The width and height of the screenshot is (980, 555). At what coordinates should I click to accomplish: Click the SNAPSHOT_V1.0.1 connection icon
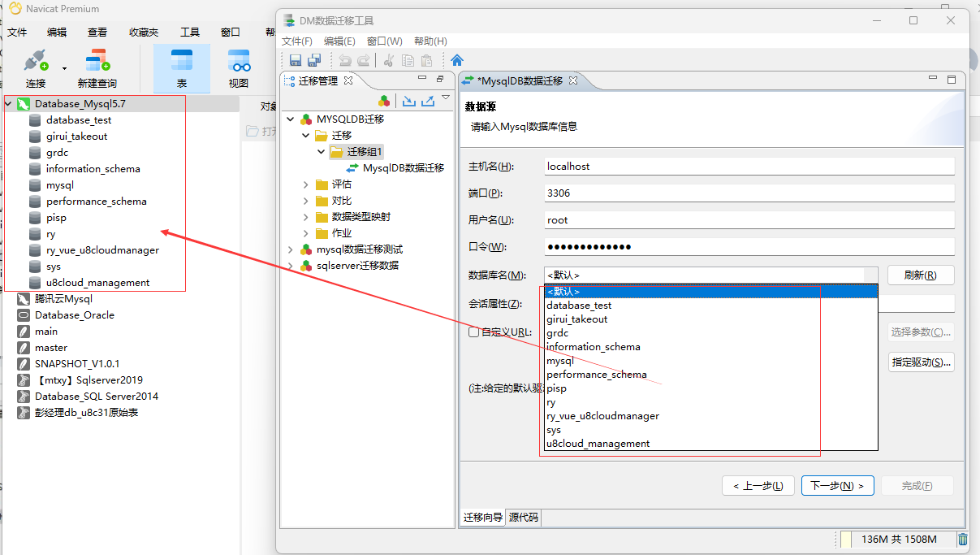(x=24, y=364)
